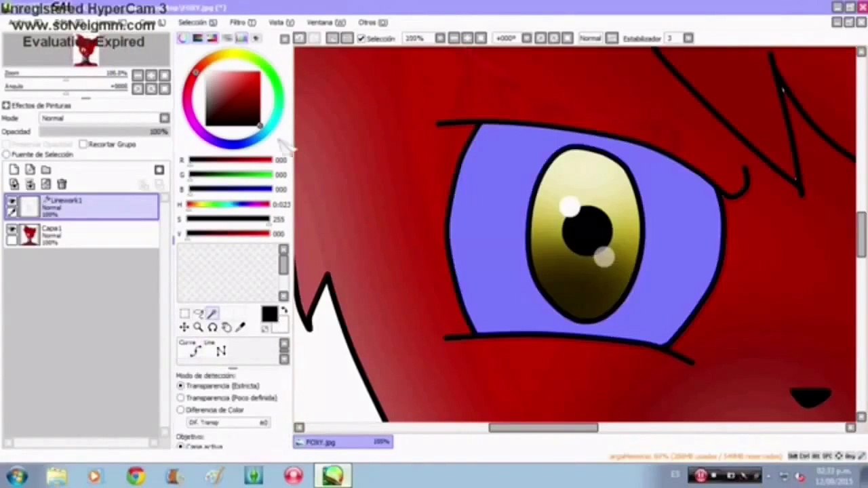Select Transparencia (Estricta) detection mode
This screenshot has height=488, width=868.
180,386
